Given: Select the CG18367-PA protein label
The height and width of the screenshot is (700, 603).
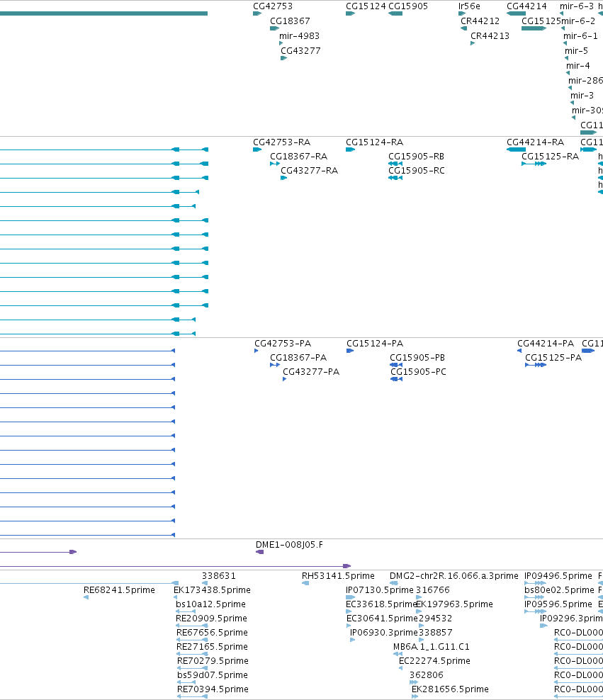Looking at the screenshot, I should [x=298, y=358].
